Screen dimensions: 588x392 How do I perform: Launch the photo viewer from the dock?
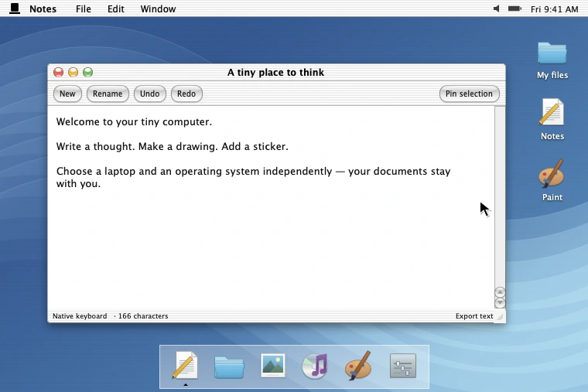(273, 366)
